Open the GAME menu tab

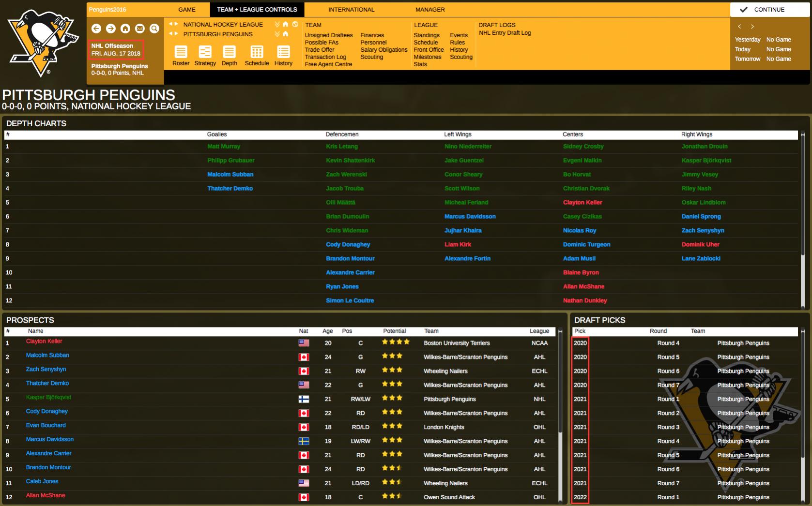pos(187,10)
